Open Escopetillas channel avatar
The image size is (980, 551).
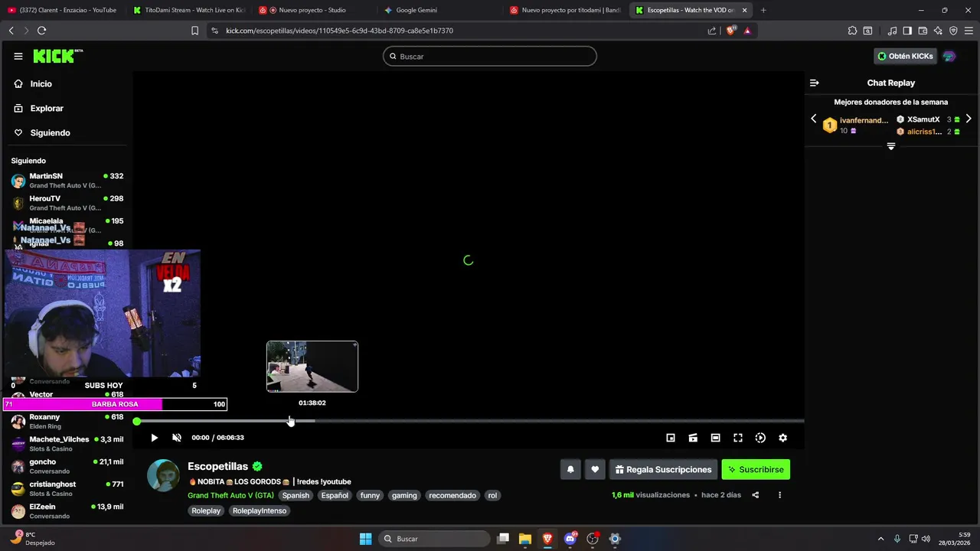tap(163, 475)
